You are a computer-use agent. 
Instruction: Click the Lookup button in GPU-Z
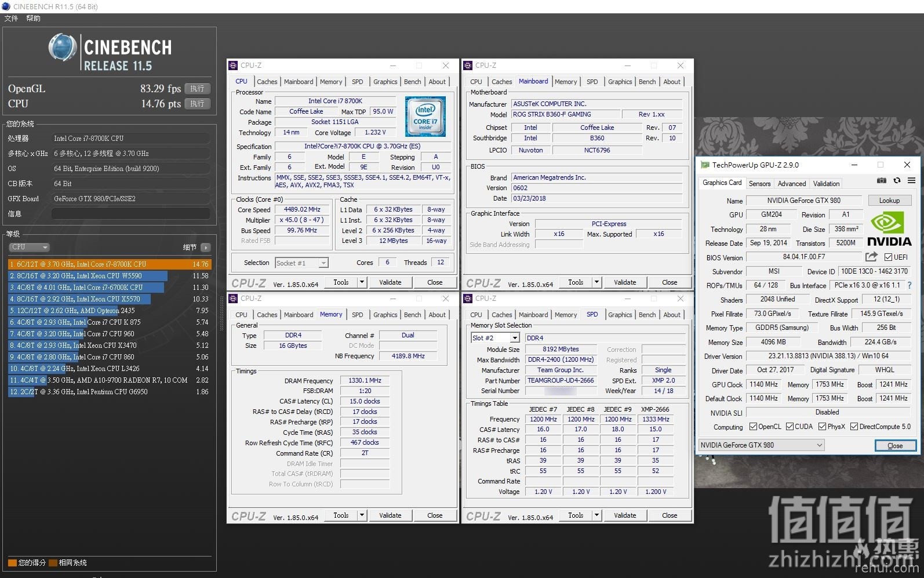889,201
